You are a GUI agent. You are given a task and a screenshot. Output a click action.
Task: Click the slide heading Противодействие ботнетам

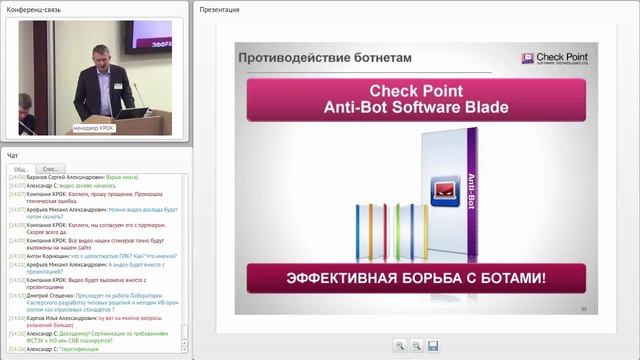325,58
